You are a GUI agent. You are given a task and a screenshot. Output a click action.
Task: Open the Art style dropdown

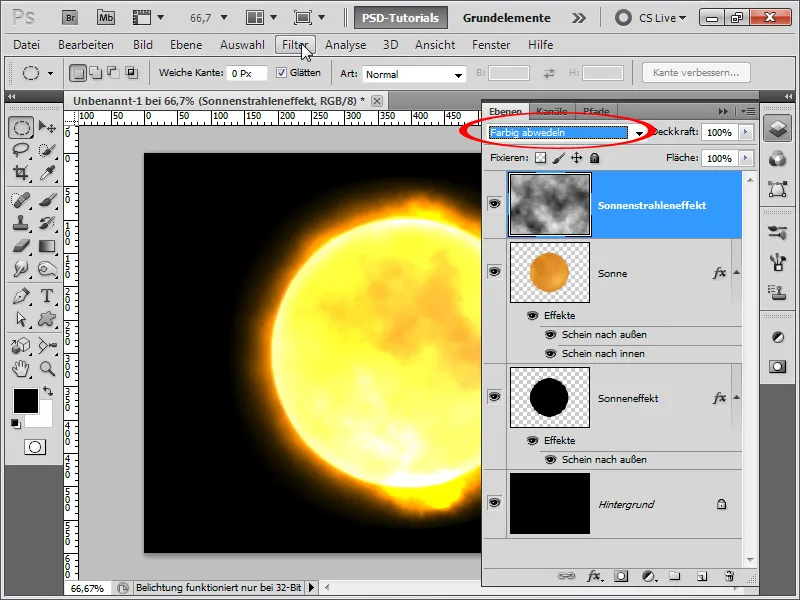(x=414, y=74)
